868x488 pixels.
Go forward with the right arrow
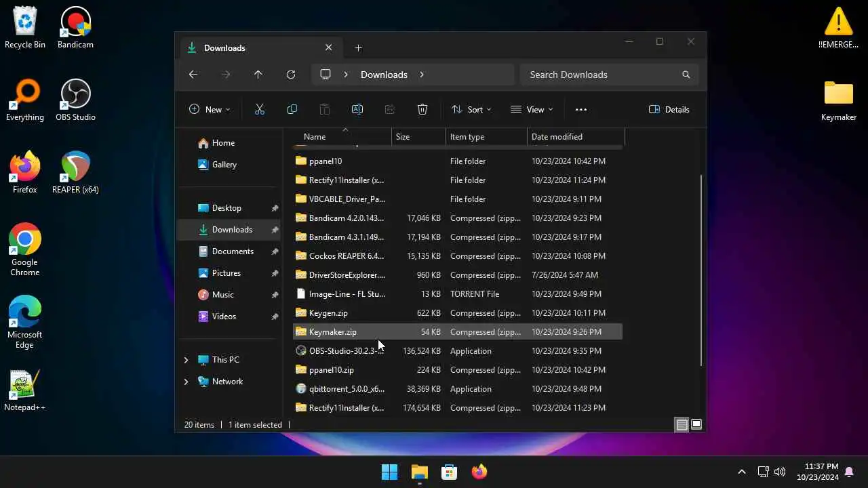tap(226, 75)
